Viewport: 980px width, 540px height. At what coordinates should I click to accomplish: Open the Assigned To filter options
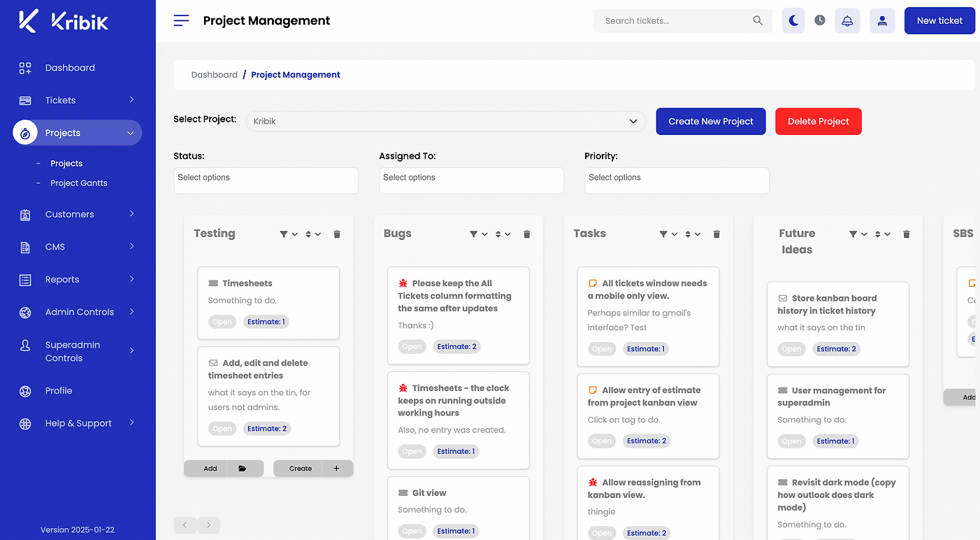pos(471,180)
